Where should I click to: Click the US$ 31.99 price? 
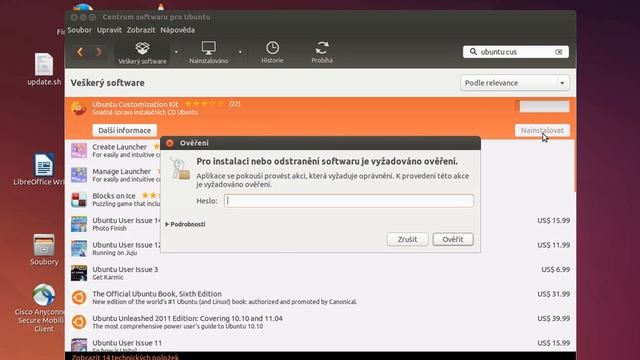tap(553, 294)
